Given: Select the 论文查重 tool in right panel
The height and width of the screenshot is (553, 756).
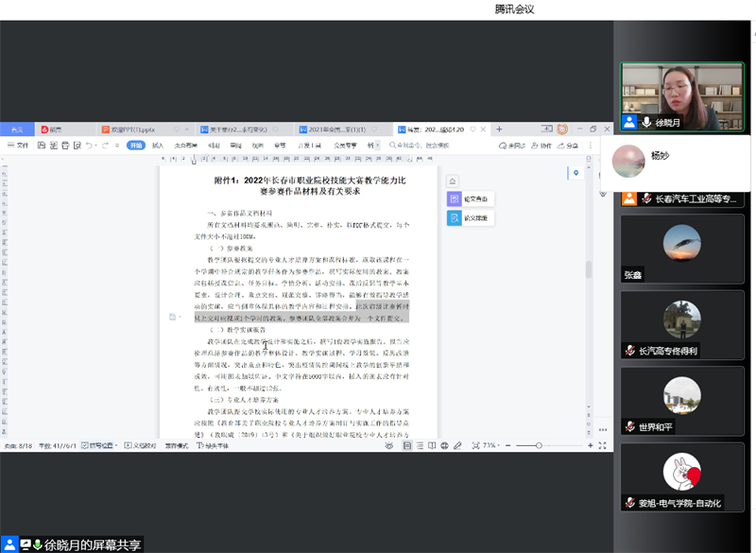Looking at the screenshot, I should click(x=472, y=199).
